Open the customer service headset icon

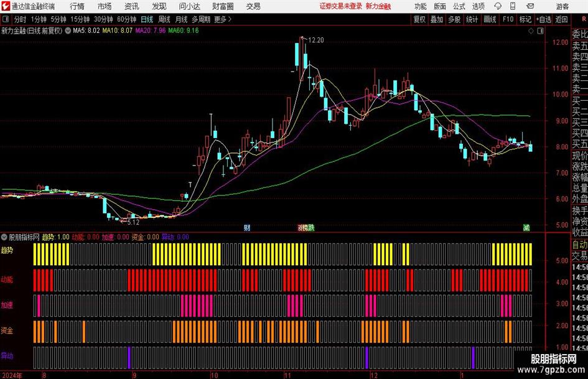coord(498,6)
